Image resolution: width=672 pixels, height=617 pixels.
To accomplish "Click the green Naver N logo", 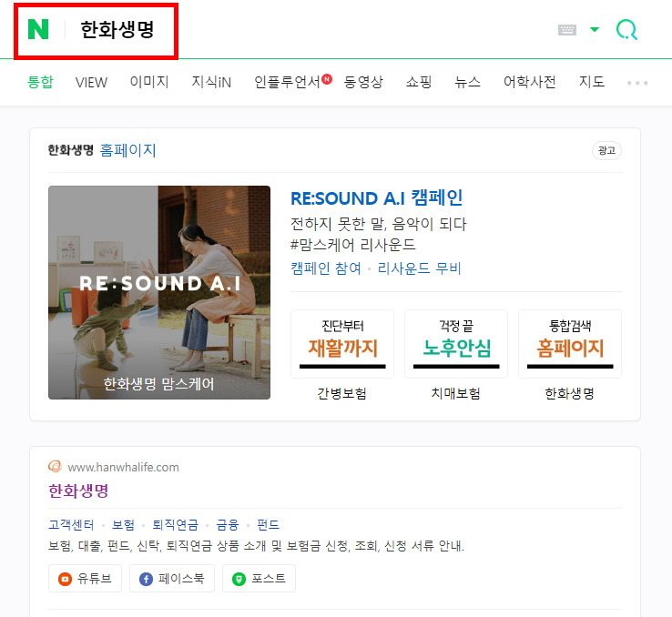I will 38,29.
